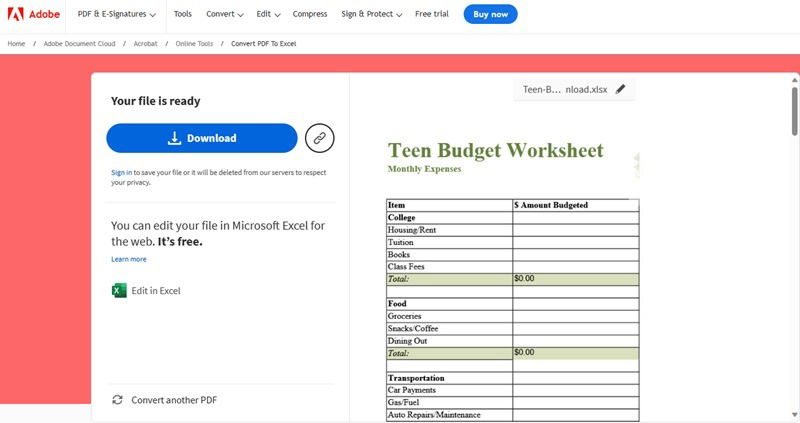Click the Excel icon beside Edit in Excel

coord(119,290)
